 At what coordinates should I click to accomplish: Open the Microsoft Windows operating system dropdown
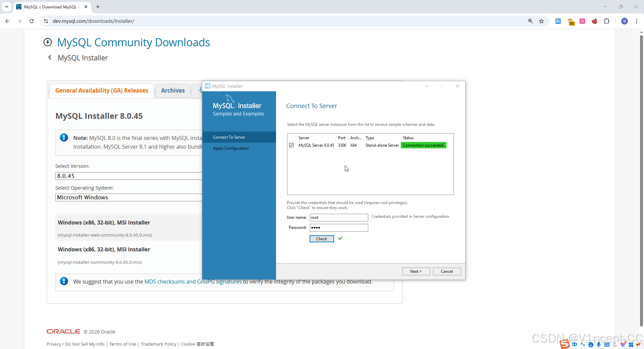pos(129,197)
